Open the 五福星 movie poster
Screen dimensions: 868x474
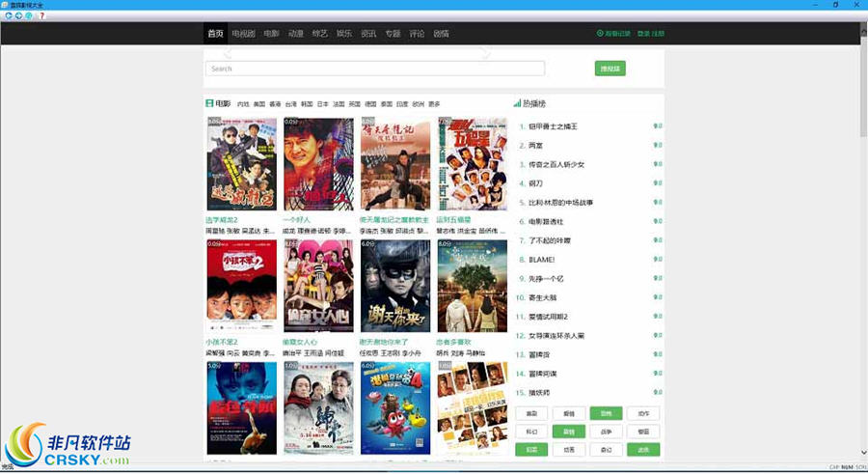473,164
